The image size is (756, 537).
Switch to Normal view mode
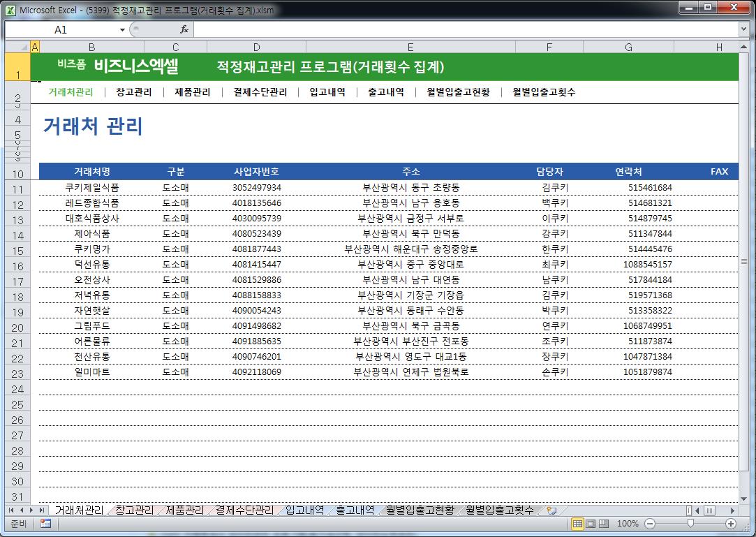(x=577, y=524)
